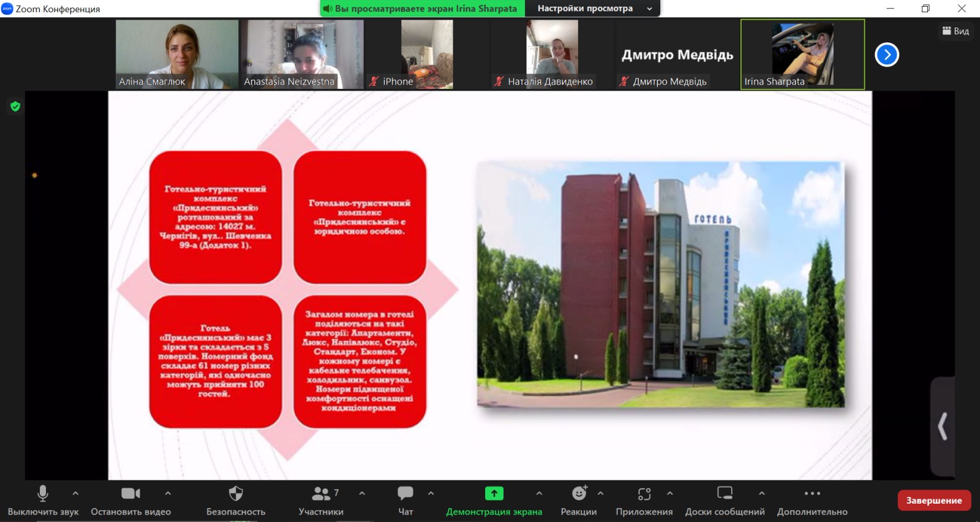980x522 pixels.
Task: Select Дмитро Медвідь participant tile
Action: [x=677, y=55]
